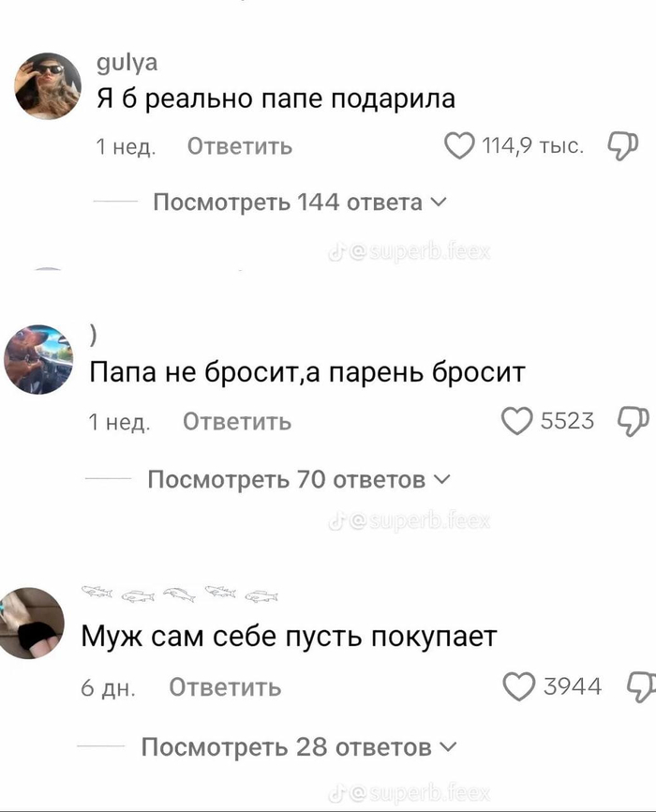Open the ')' username above second comment
This screenshot has height=812, width=656.
93,338
